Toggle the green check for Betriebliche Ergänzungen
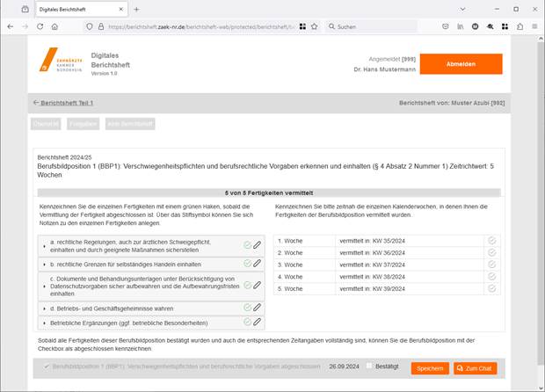 click(248, 322)
